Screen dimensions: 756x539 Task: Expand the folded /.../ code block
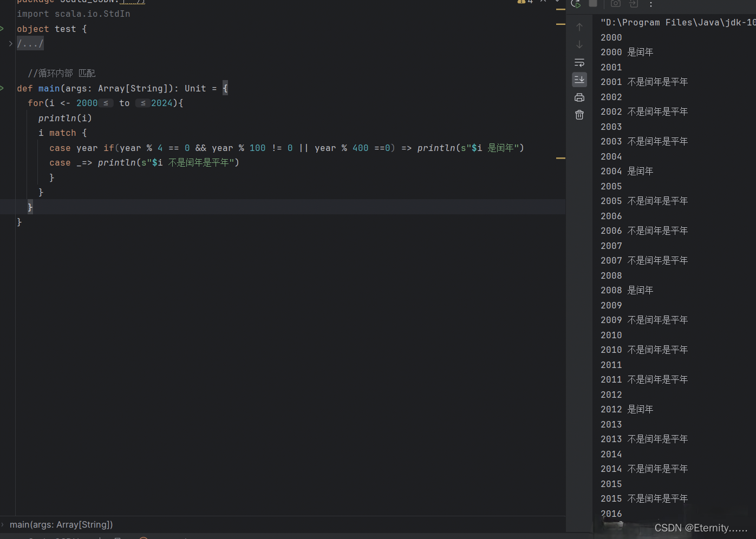click(x=10, y=43)
